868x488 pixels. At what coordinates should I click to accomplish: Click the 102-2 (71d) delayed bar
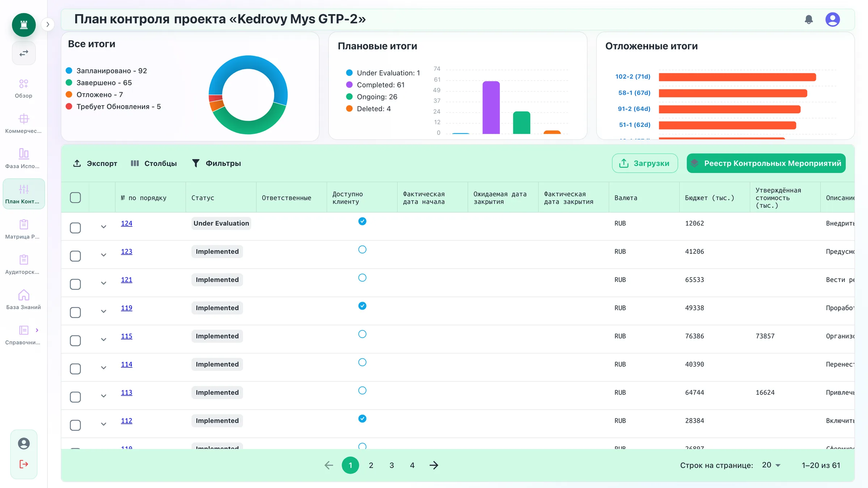[x=737, y=77]
